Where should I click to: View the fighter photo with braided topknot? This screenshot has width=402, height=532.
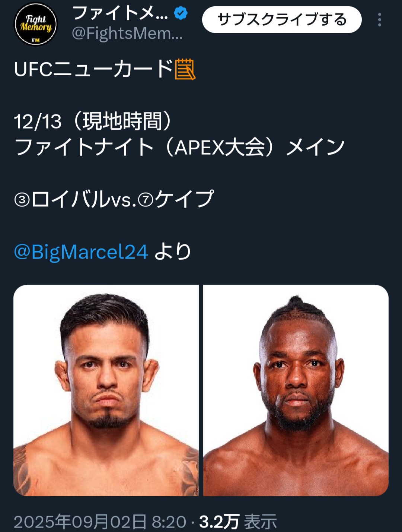point(296,390)
